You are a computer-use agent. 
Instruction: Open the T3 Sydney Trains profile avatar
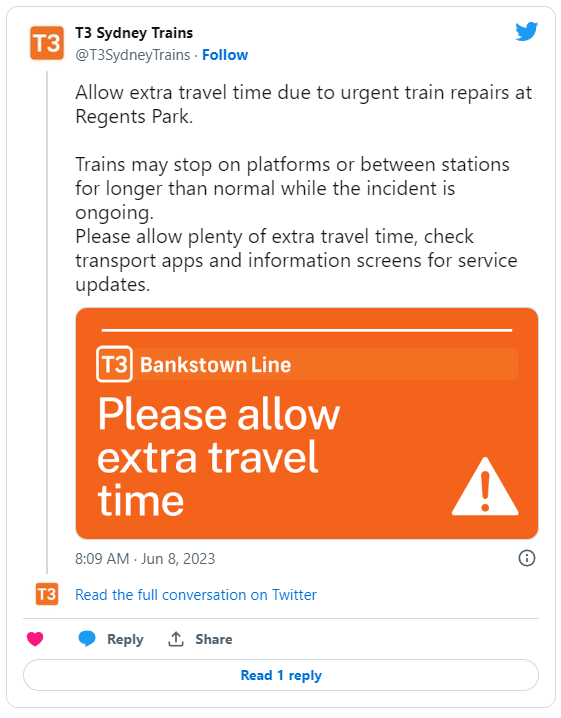point(47,44)
